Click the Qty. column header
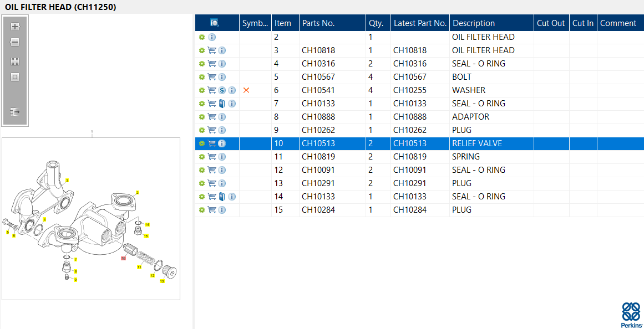This screenshot has height=329, width=644. 378,23
